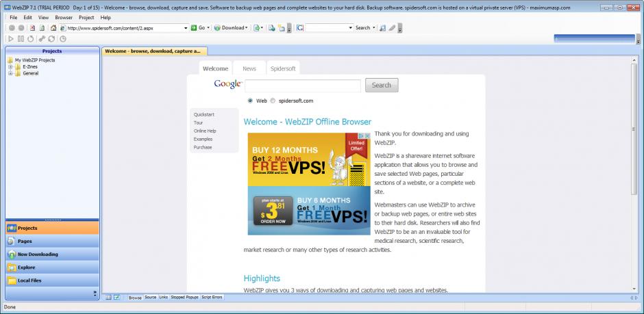Screen dimensions: 644x314
Task: Open the Pages pane in sidebar
Action: click(52, 241)
